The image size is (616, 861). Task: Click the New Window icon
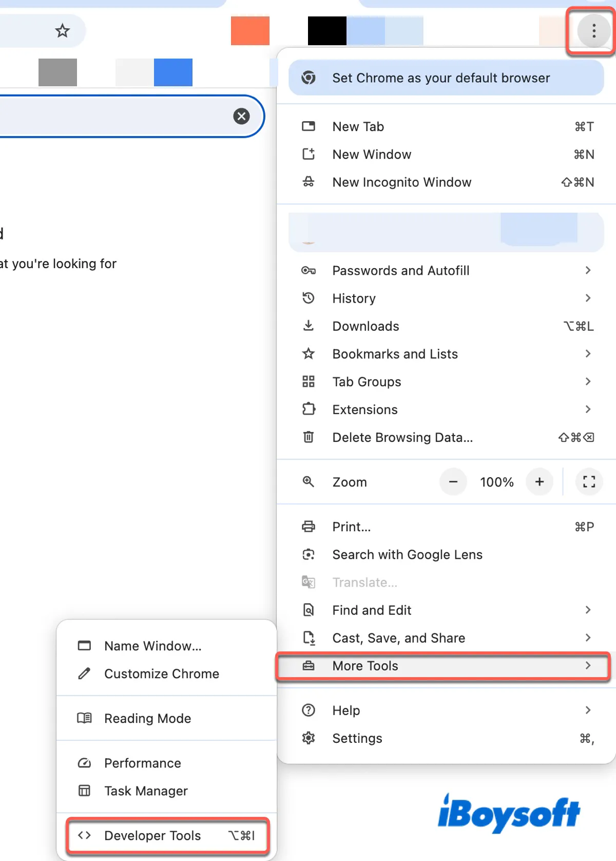[309, 154]
